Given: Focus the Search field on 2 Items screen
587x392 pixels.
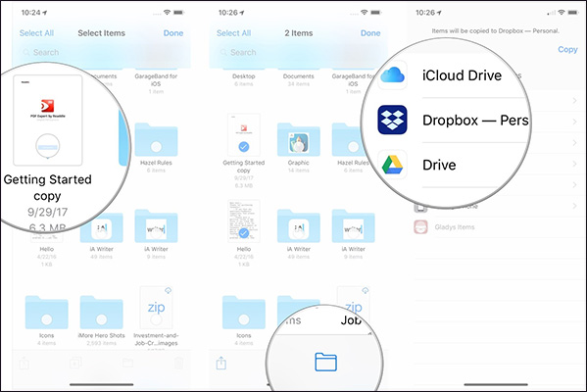Looking at the screenshot, I should [298, 52].
